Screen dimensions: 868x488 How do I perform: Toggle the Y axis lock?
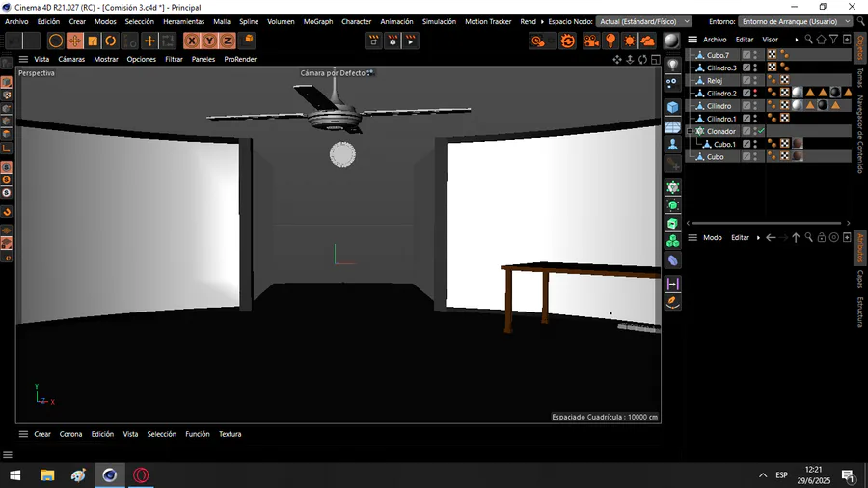coord(209,41)
